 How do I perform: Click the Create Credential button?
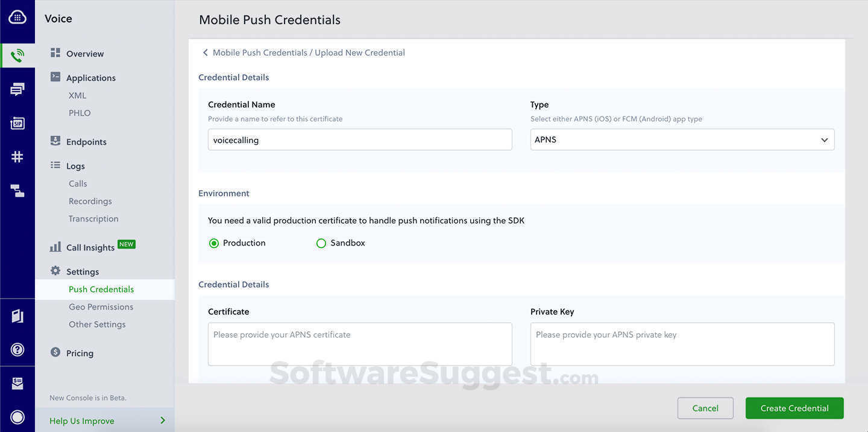point(794,408)
